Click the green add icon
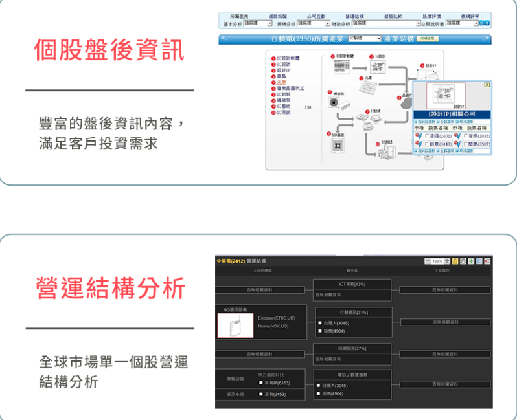The width and height of the screenshot is (517, 420). 472,261
